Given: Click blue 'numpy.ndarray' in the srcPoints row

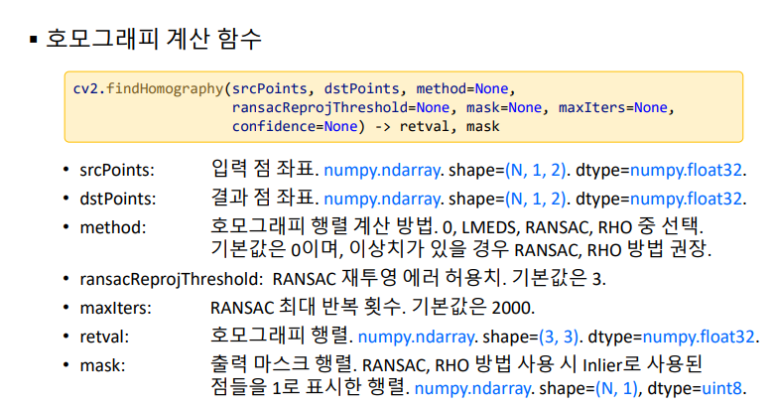Looking at the screenshot, I should [382, 170].
